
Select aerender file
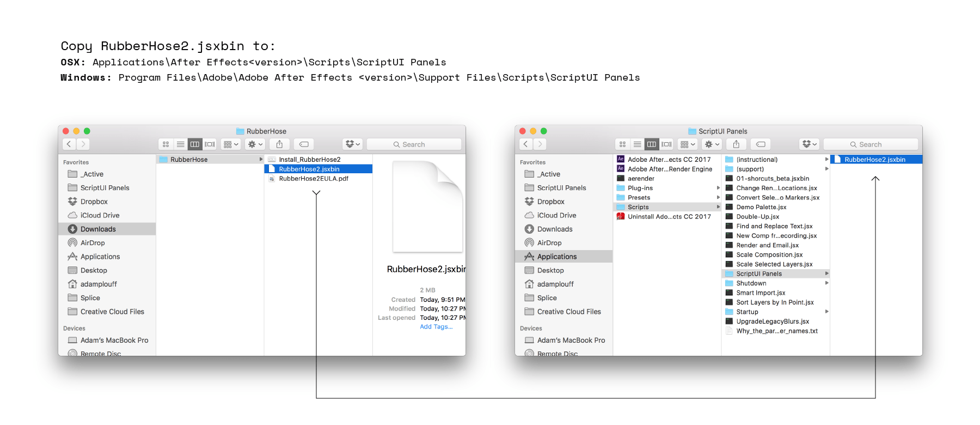[x=667, y=179]
